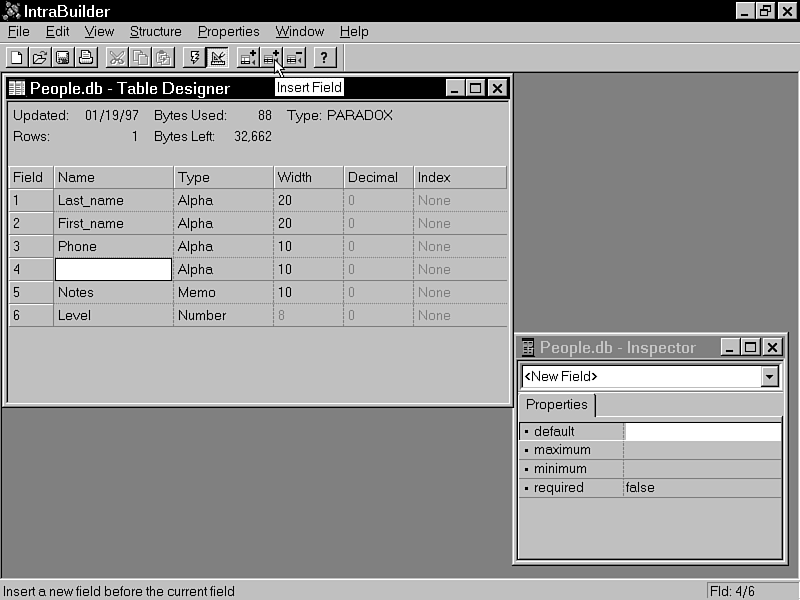Open an existing file
This screenshot has height=600, width=800.
point(39,57)
